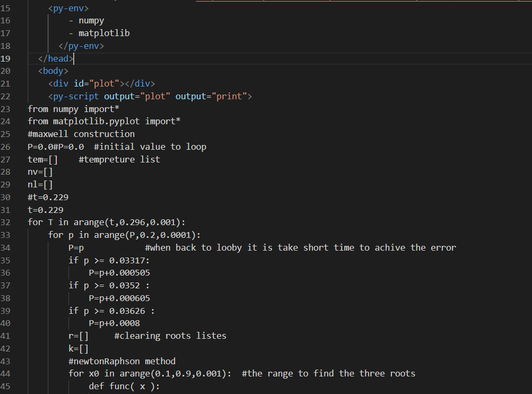Image resolution: width=532 pixels, height=394 pixels.
Task: Click the word numpy on line 16
Action: pos(91,20)
